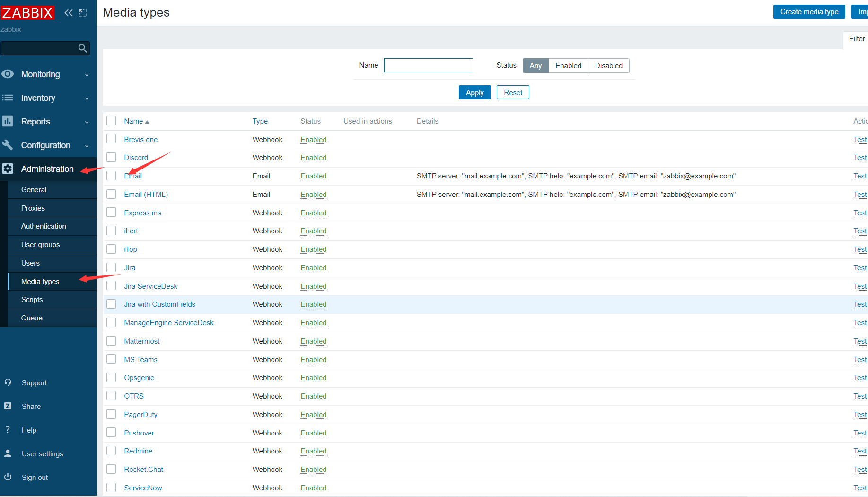Collapse the sidebar with double-chevron icon
Viewport: 868px width, 497px height.
(69, 13)
